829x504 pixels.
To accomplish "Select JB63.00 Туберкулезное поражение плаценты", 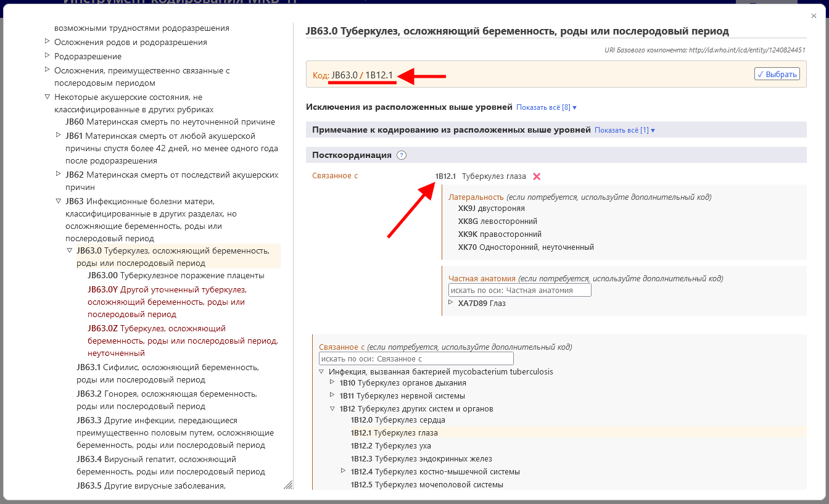I will (176, 275).
